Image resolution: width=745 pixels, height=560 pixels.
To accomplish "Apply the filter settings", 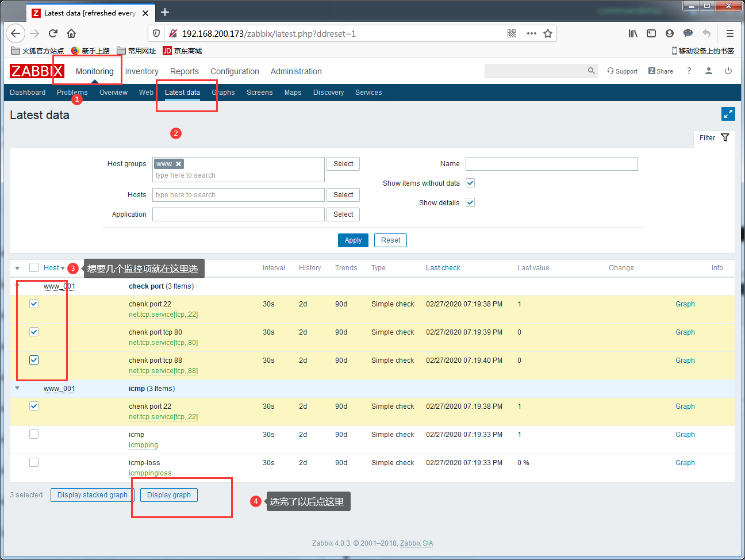I will [x=353, y=240].
